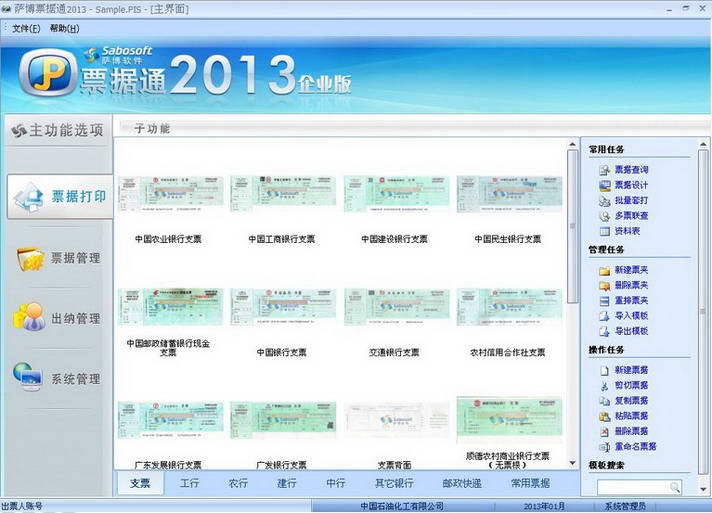Open the 多票联查 multi-query icon
The width and height of the screenshot is (712, 513).
[604, 216]
